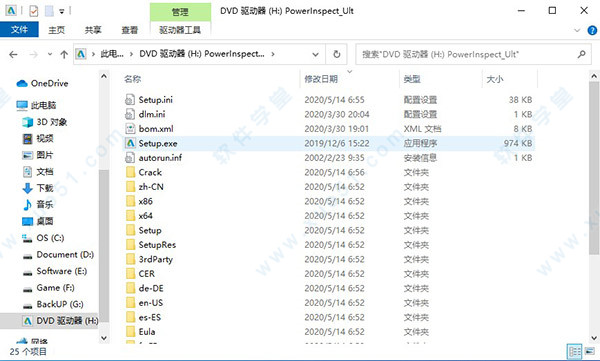600x361 pixels.
Task: Open the 驱动器工具 ribbon tab
Action: click(x=180, y=30)
